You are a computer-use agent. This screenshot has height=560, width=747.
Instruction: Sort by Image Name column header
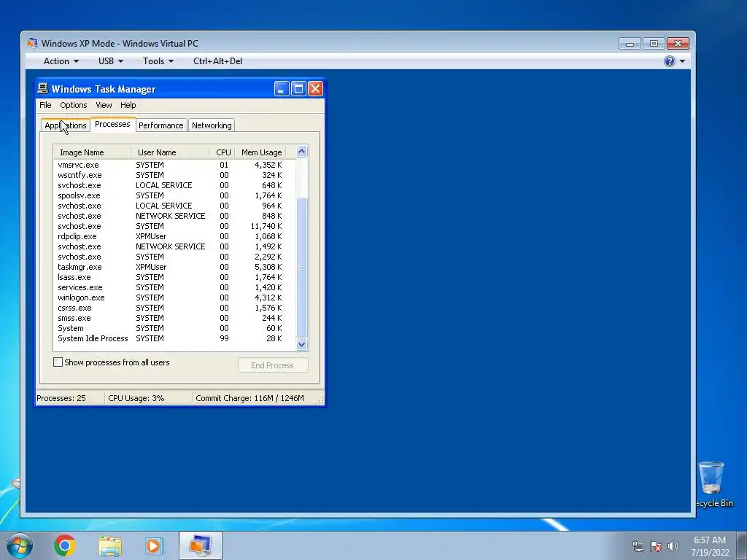pyautogui.click(x=93, y=152)
